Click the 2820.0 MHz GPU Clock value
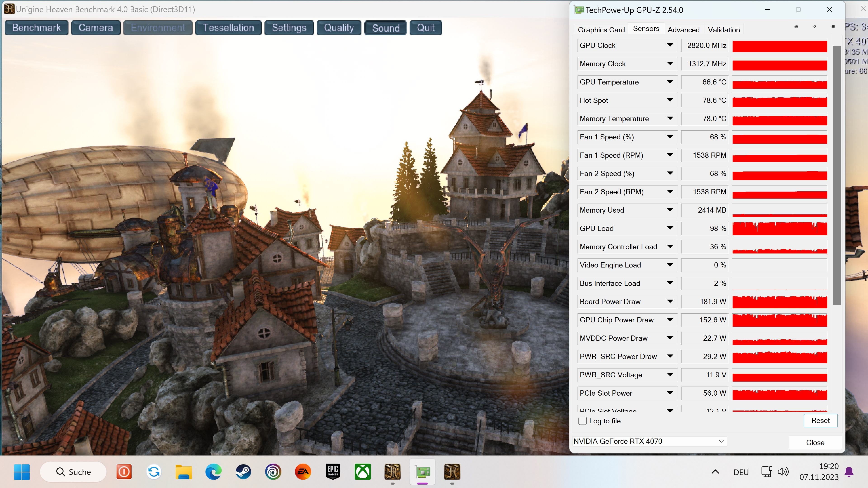Screen dimensions: 868x488 [705, 45]
